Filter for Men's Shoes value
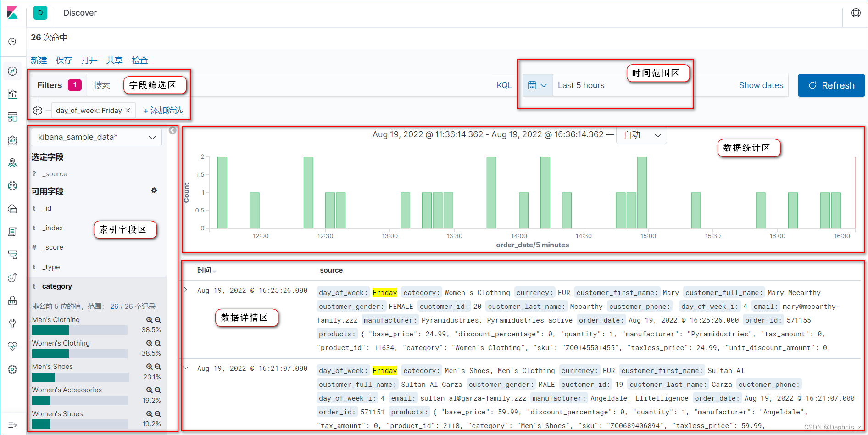The width and height of the screenshot is (868, 435). tap(150, 367)
